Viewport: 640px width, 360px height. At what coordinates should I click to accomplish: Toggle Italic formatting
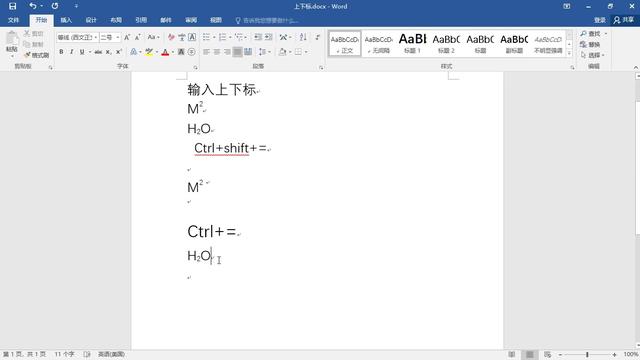[x=72, y=52]
